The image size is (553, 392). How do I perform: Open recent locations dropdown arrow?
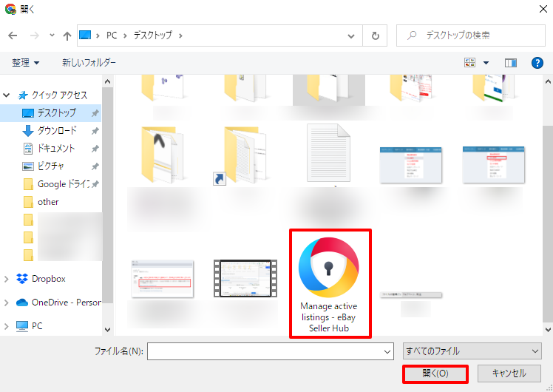coord(52,36)
